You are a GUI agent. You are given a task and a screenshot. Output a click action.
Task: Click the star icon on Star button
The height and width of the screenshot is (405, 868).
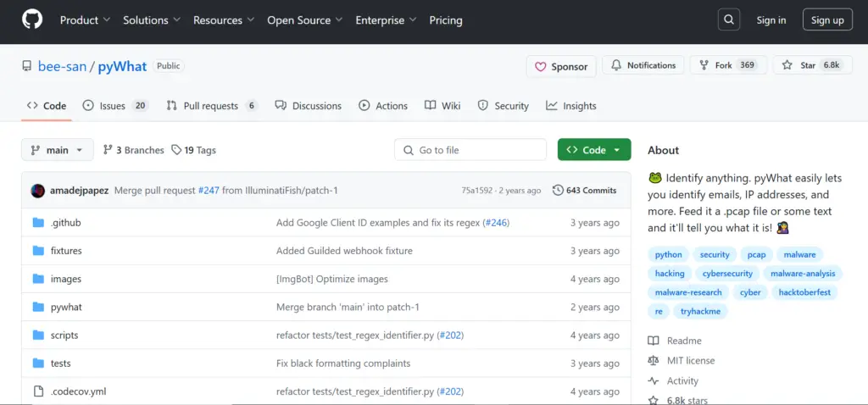click(x=787, y=65)
